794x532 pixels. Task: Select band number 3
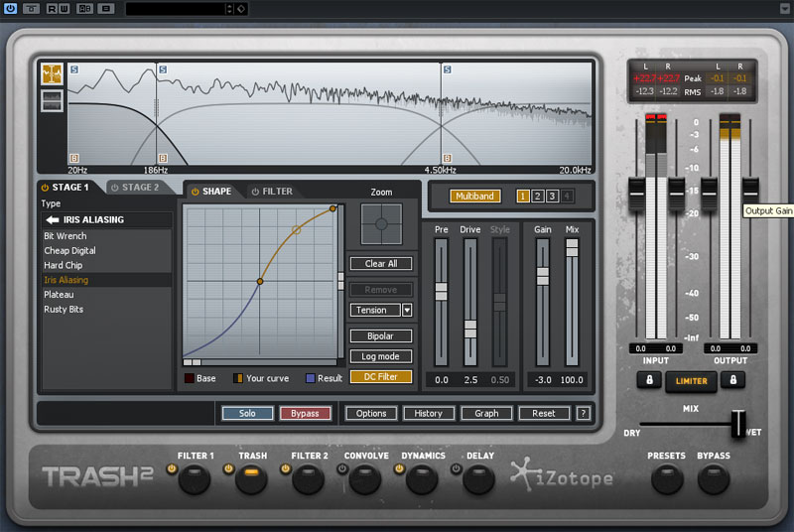(x=553, y=196)
